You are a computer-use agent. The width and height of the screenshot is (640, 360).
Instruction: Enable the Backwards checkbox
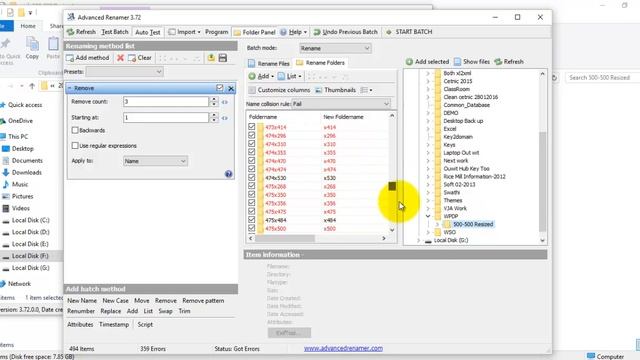click(x=75, y=130)
